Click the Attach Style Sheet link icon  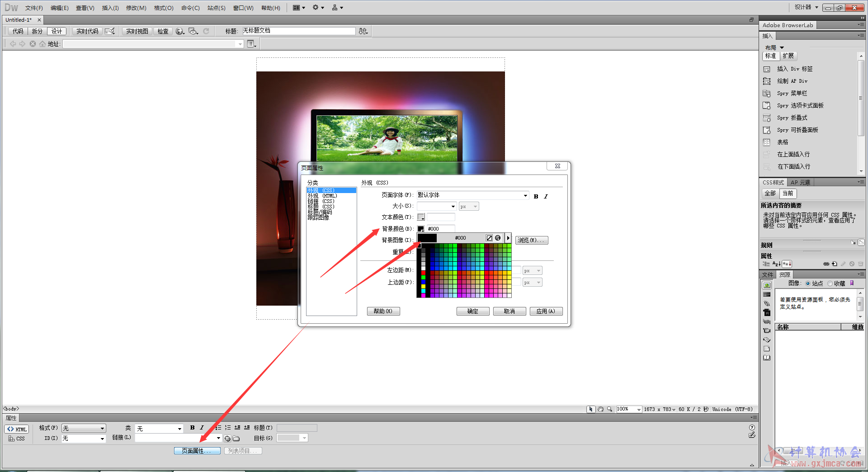(826, 264)
